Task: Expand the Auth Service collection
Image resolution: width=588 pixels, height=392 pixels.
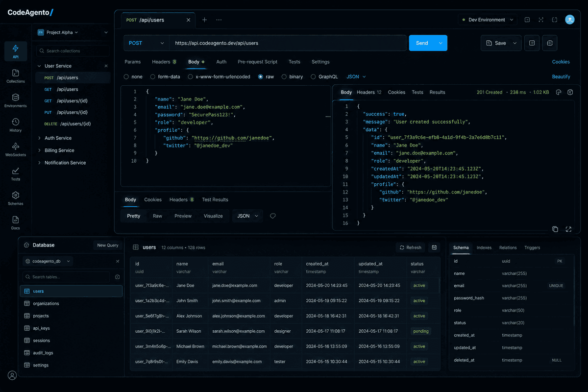Action: pos(39,138)
